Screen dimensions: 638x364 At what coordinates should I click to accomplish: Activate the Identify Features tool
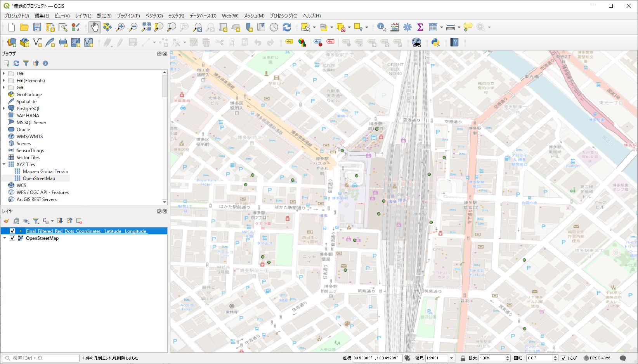(381, 27)
